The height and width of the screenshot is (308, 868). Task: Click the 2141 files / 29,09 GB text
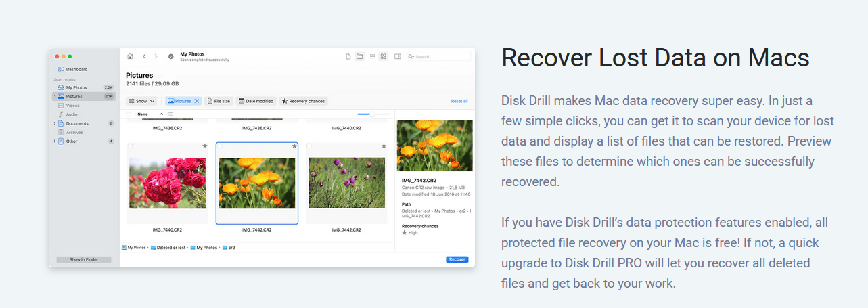pos(152,83)
